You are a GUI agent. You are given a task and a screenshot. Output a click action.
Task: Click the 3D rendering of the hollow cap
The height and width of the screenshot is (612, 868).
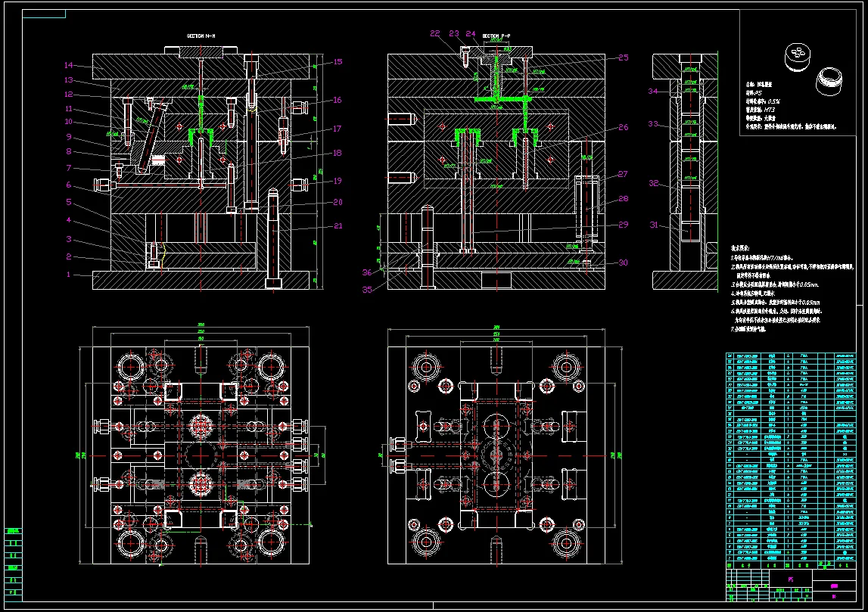[829, 80]
